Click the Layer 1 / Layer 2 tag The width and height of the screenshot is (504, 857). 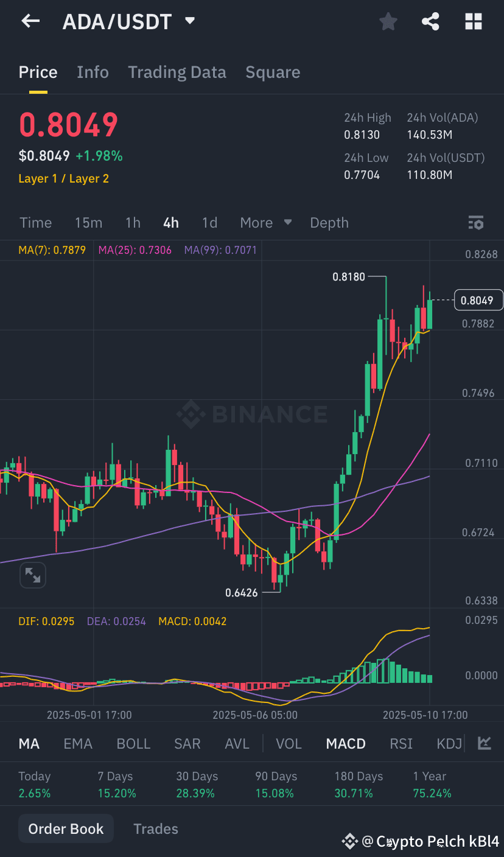[x=63, y=179]
